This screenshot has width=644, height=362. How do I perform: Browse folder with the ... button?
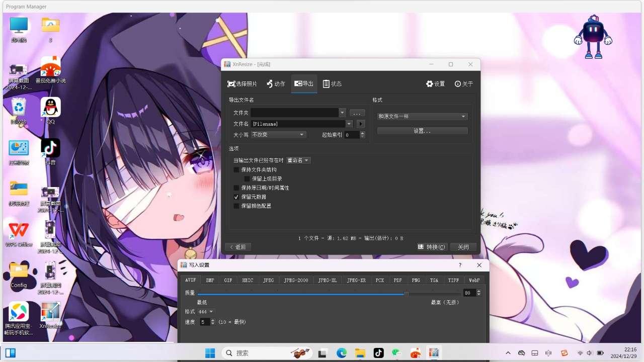click(x=357, y=113)
